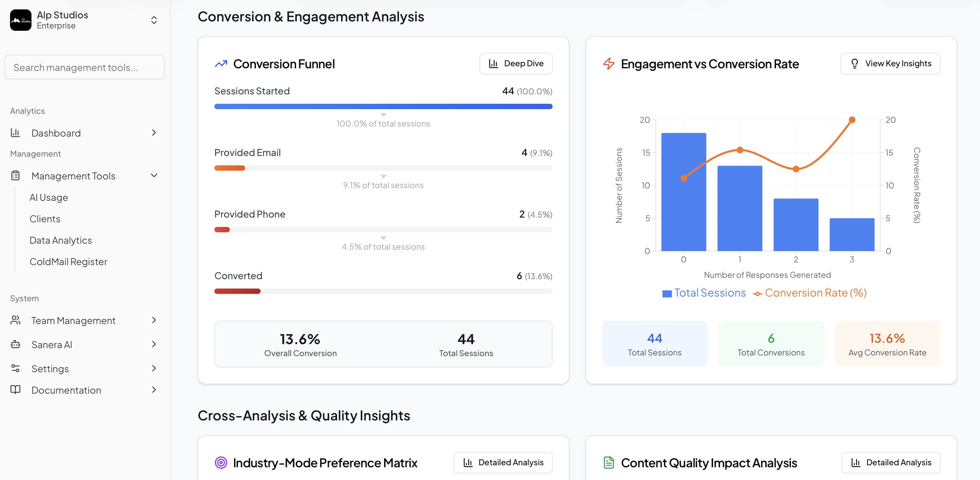Viewport: 980px width, 480px height.
Task: Click the Deep Dive button
Action: coord(516,64)
